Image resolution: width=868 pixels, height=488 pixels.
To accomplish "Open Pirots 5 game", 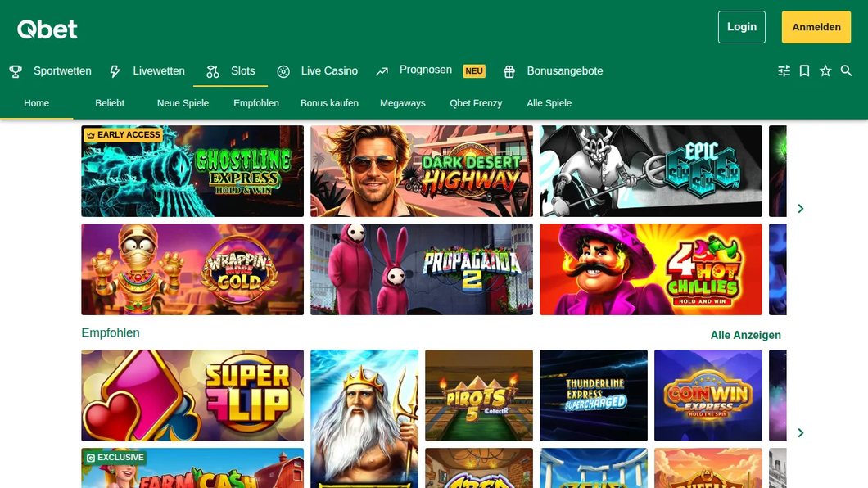I will point(479,395).
